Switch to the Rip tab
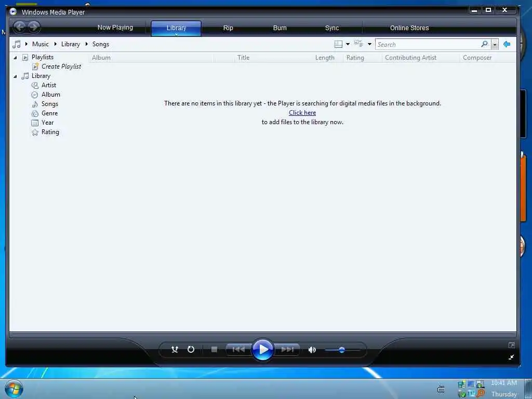This screenshot has width=532, height=399. coord(228,28)
